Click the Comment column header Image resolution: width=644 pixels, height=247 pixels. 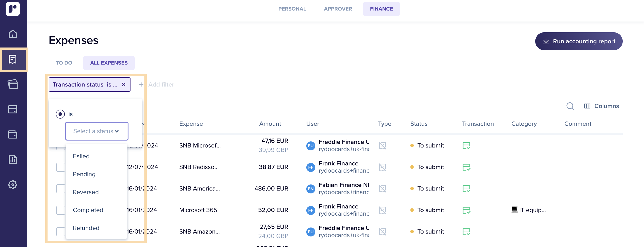578,124
